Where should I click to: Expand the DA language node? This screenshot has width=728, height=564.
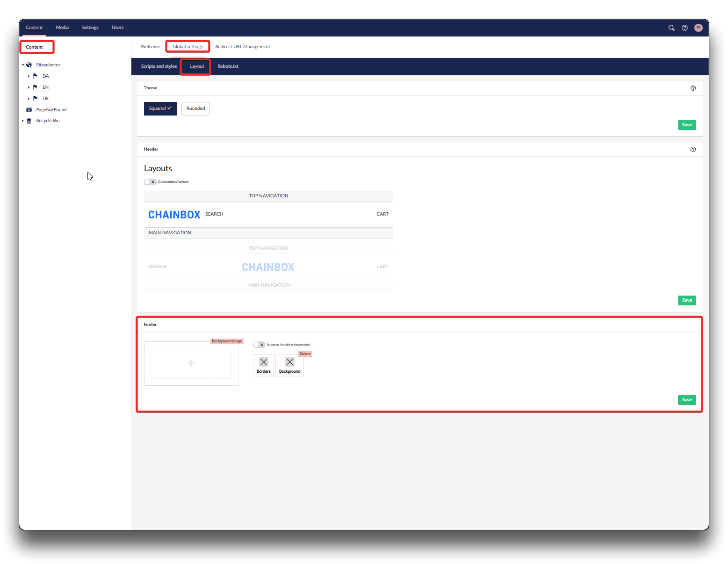coord(29,76)
